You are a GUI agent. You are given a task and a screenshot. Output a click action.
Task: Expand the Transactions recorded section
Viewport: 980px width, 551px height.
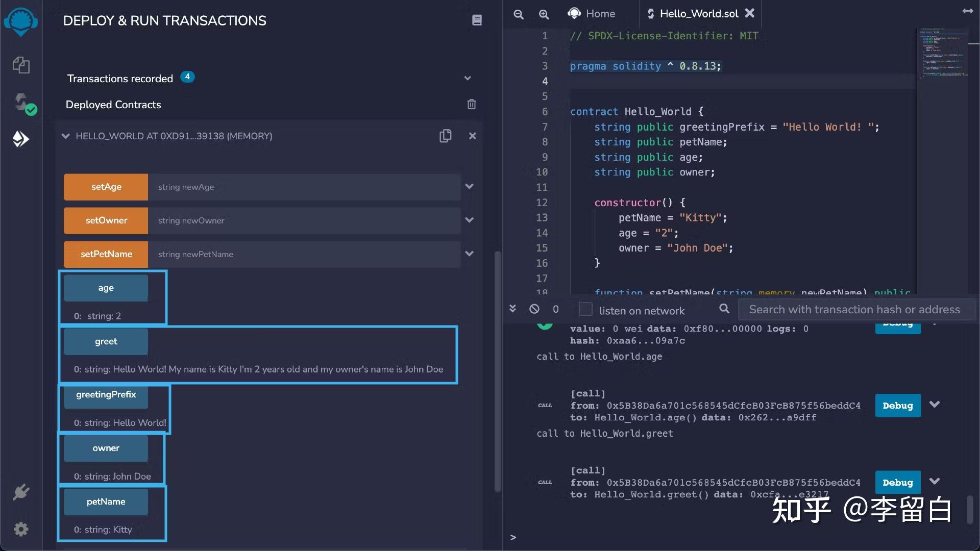[467, 78]
